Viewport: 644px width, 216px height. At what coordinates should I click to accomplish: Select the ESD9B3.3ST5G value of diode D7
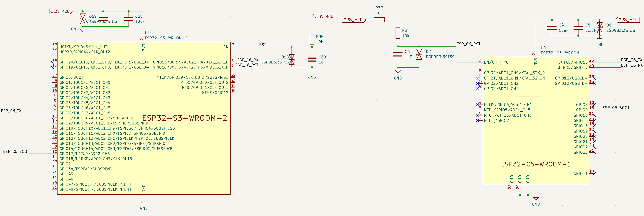point(440,57)
